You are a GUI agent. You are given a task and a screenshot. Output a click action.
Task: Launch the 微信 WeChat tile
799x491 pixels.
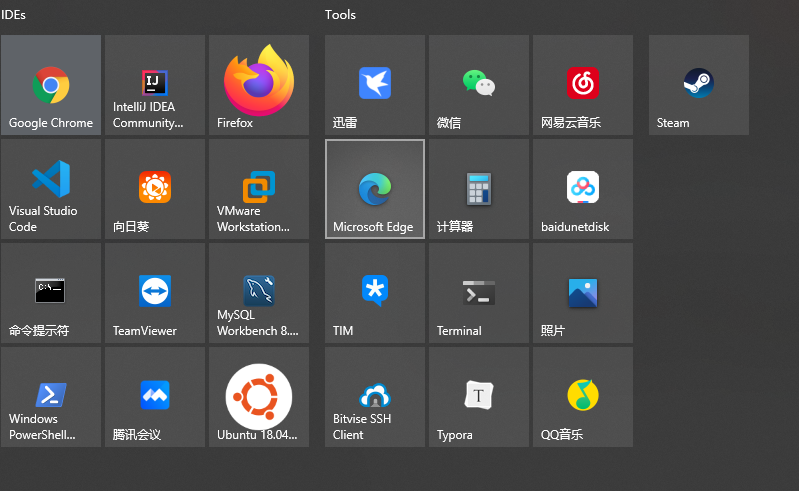[479, 85]
